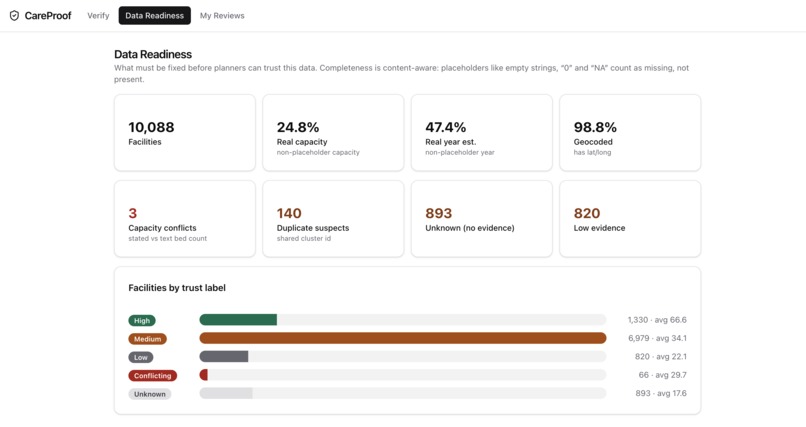
Task: Open the 140 Duplicate suspects card
Action: click(x=333, y=218)
